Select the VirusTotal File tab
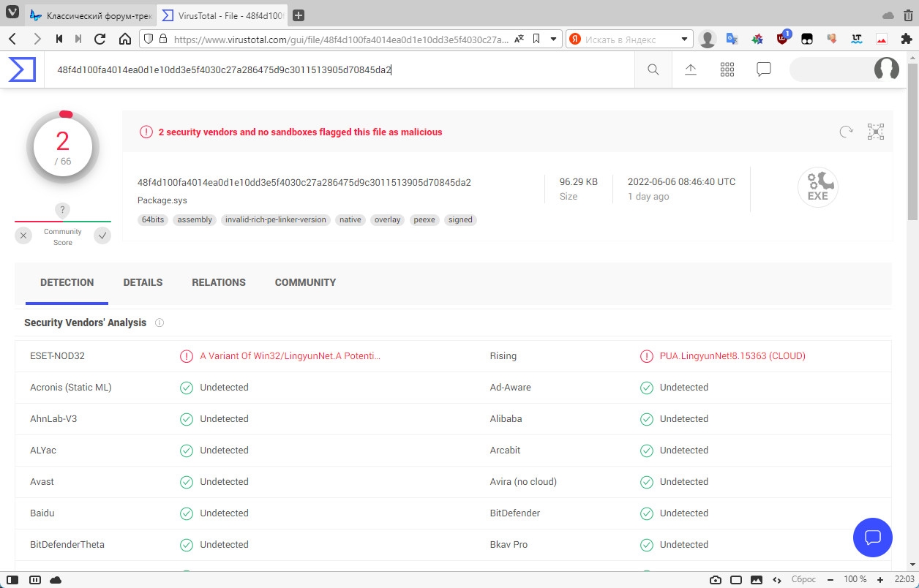This screenshot has width=919, height=588. click(222, 15)
